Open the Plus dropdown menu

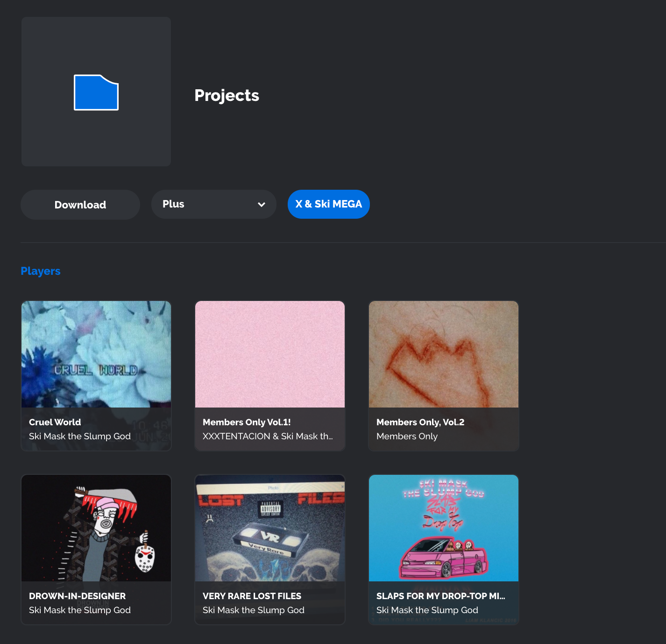click(214, 204)
